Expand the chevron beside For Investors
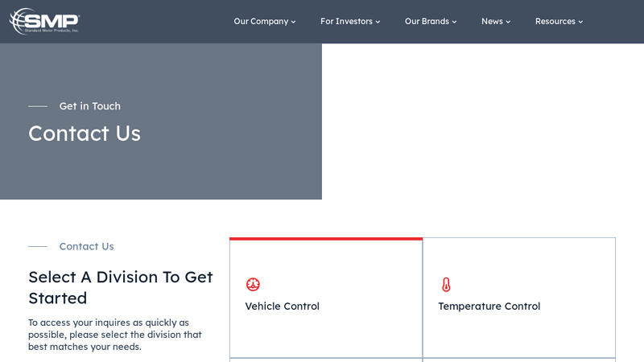Image resolution: width=644 pixels, height=362 pixels. point(378,22)
